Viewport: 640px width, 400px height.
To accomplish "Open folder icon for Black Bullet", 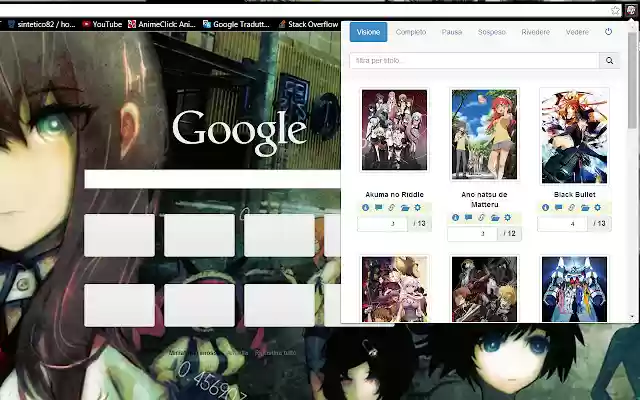I will click(x=585, y=208).
